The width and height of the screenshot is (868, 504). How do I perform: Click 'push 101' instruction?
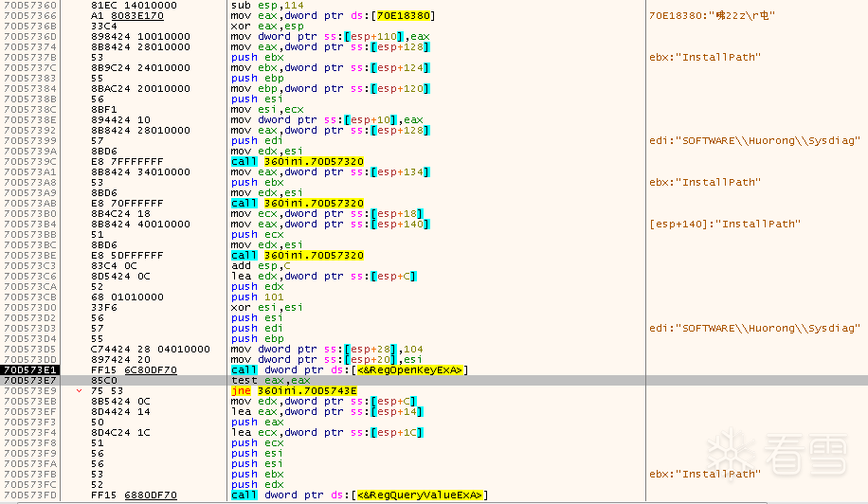(258, 297)
